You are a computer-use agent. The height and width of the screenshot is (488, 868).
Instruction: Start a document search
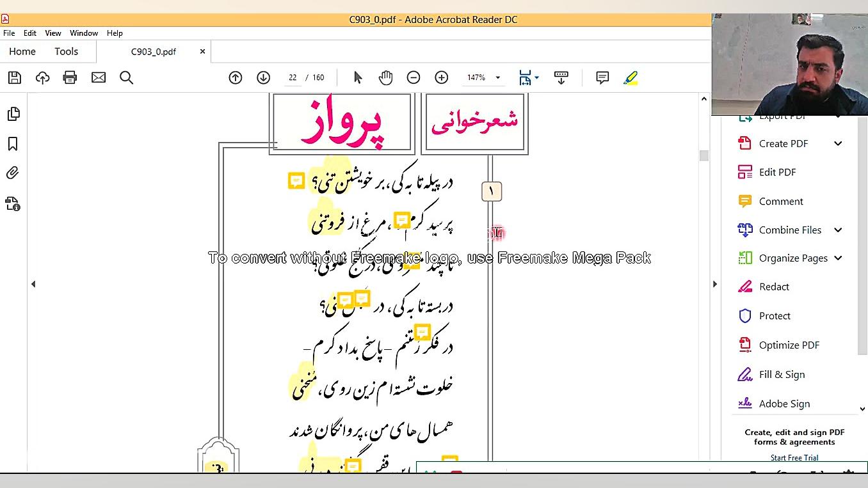click(126, 77)
